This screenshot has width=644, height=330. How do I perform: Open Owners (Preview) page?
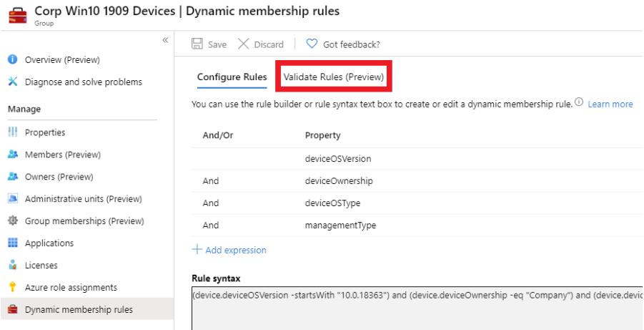(59, 177)
